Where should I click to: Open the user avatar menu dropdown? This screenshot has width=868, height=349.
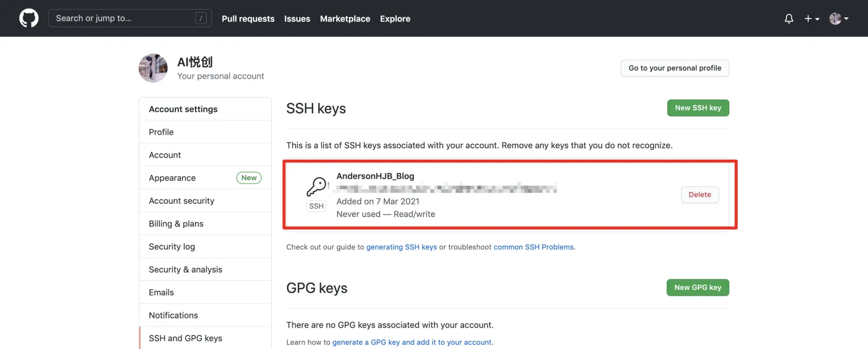coord(839,19)
